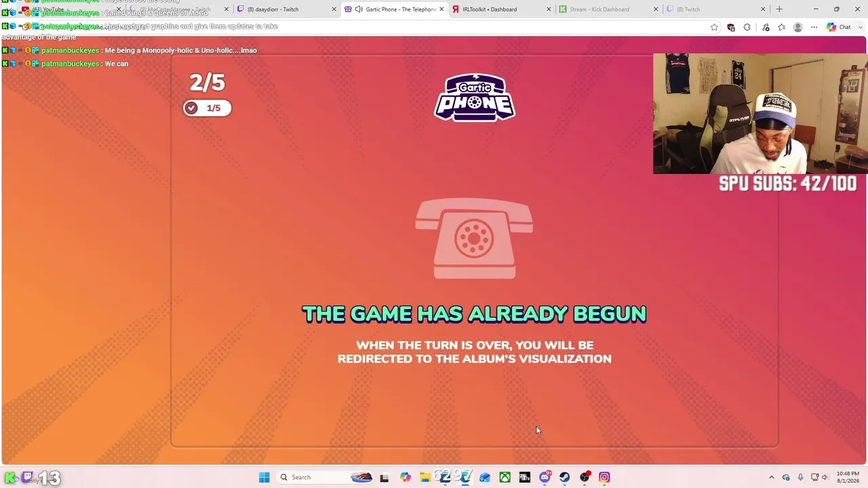Bookmark this page with the star icon
Screen dimensions: 868x488
pos(714,27)
